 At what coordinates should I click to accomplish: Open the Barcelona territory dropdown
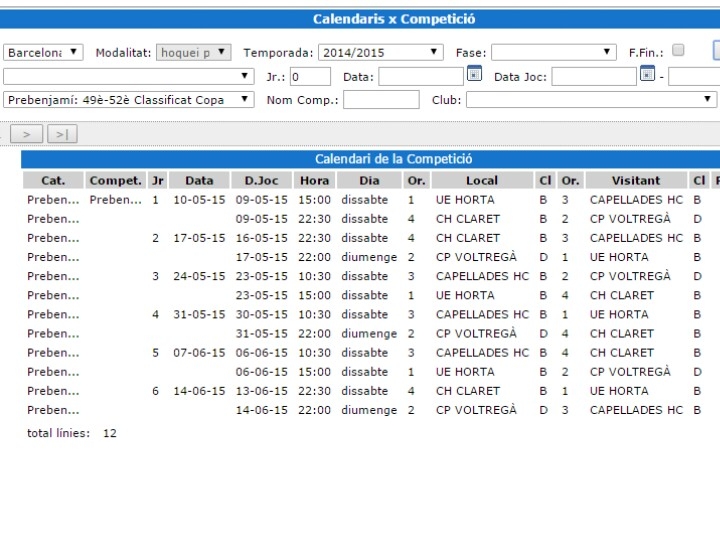(x=43, y=52)
